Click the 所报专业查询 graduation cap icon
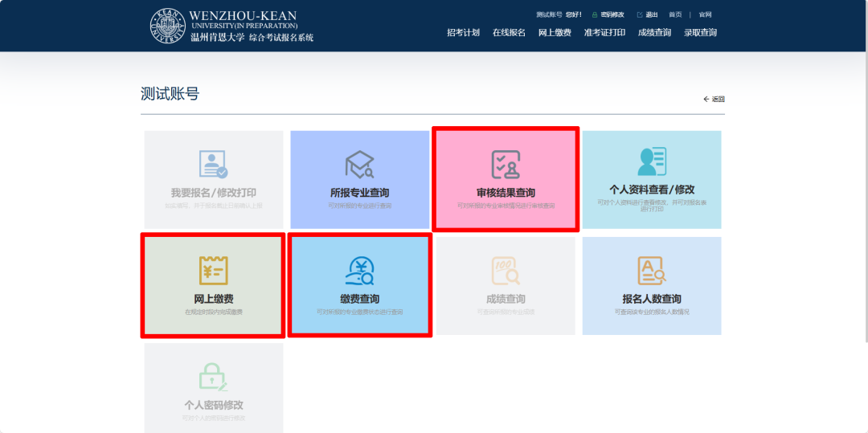 tap(359, 164)
